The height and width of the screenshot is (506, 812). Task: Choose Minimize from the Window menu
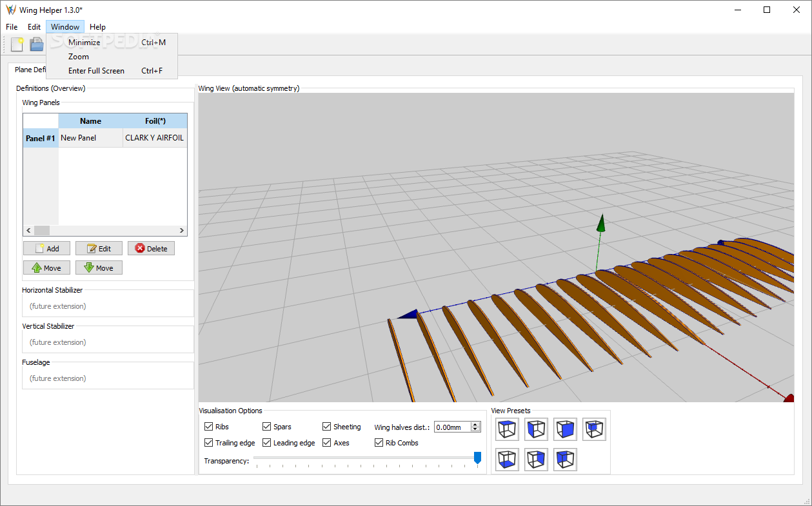tap(112, 43)
